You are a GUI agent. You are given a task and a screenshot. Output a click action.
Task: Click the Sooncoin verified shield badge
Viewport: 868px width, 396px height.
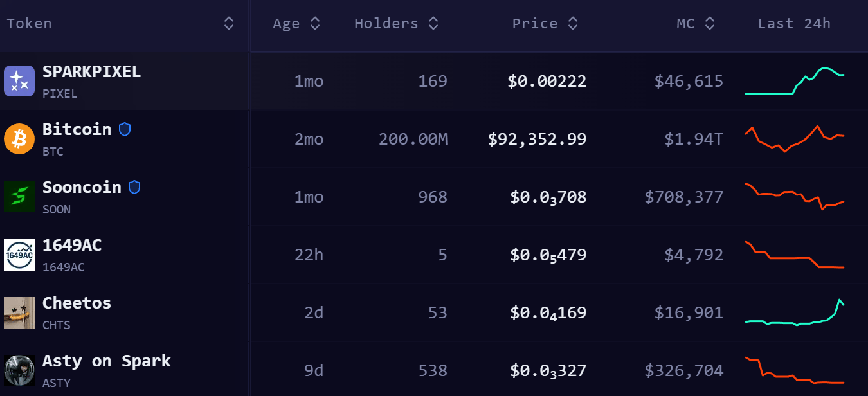tap(134, 187)
